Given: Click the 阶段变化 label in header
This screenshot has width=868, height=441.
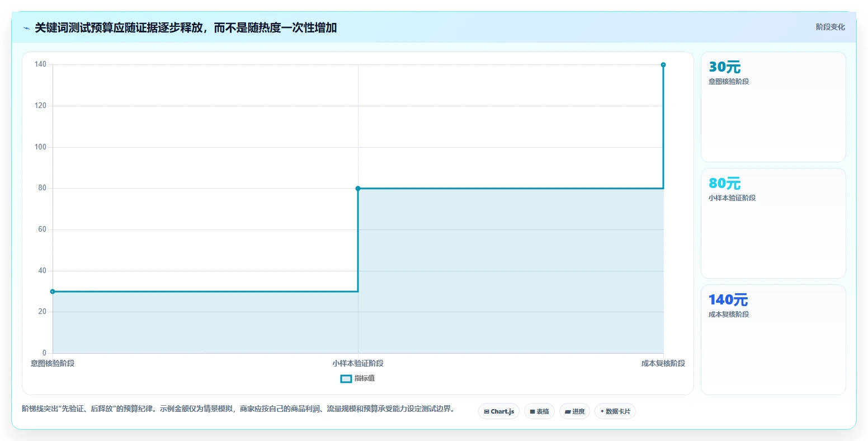Looking at the screenshot, I should pos(830,27).
